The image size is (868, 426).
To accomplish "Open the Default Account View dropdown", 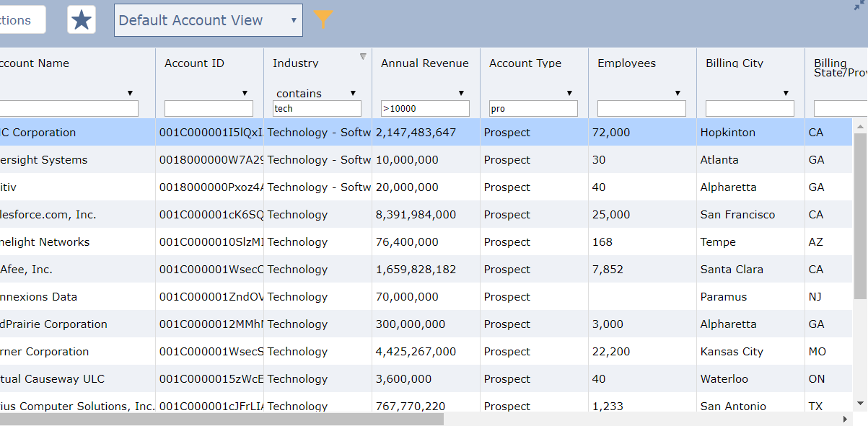I will (208, 19).
